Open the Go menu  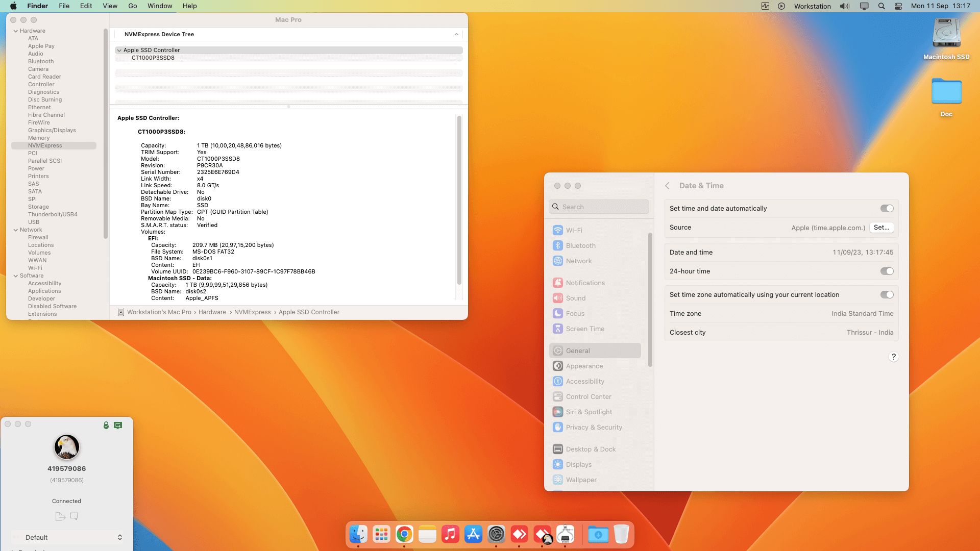133,6
